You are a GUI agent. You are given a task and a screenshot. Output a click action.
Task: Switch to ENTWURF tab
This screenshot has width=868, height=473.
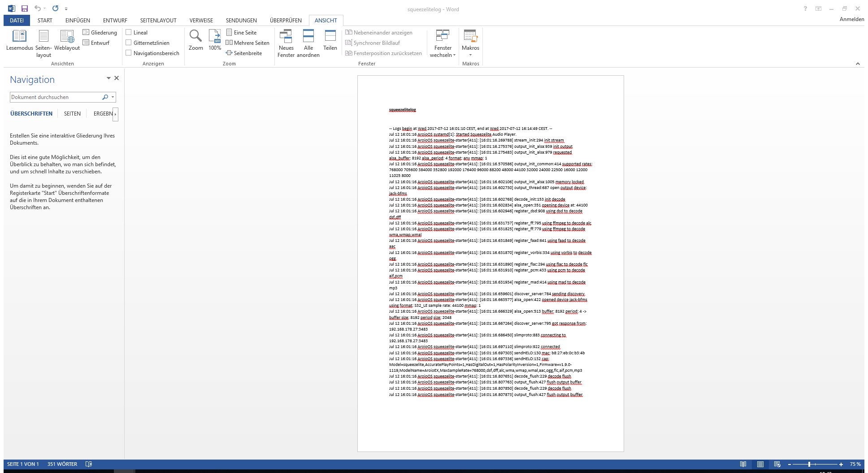coord(115,20)
